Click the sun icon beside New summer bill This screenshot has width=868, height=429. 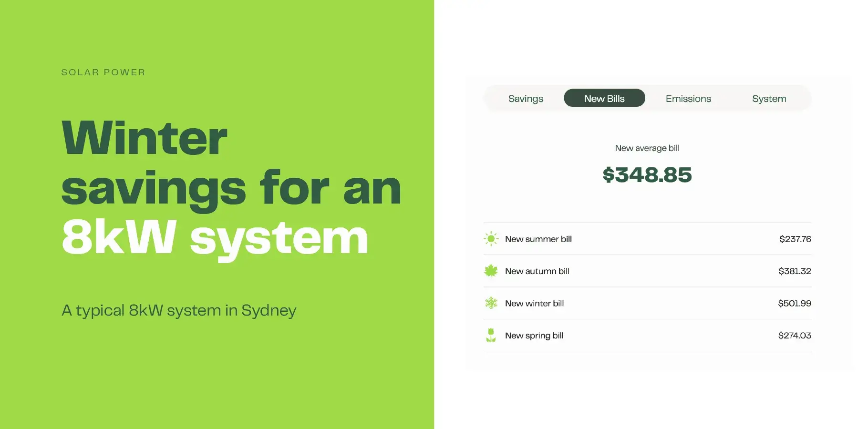tap(491, 239)
